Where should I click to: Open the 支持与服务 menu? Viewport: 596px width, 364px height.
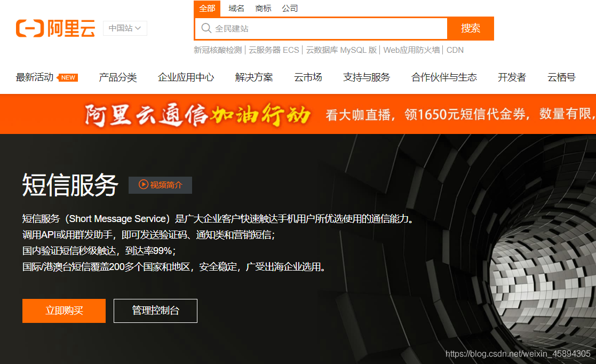367,77
